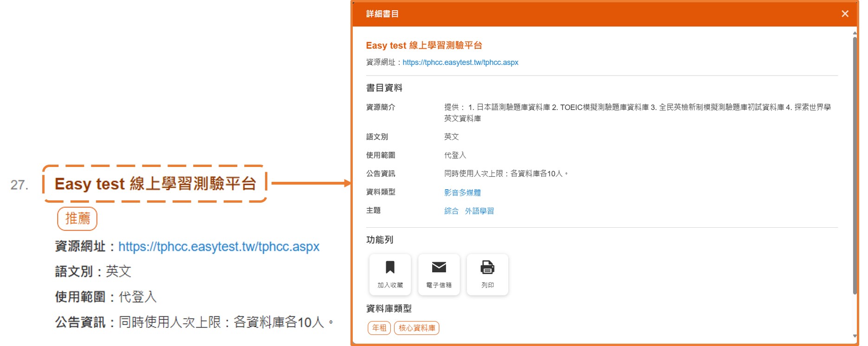
Task: Click the Easy test 線上學習測驗平台 title in the list
Action: coord(155,184)
